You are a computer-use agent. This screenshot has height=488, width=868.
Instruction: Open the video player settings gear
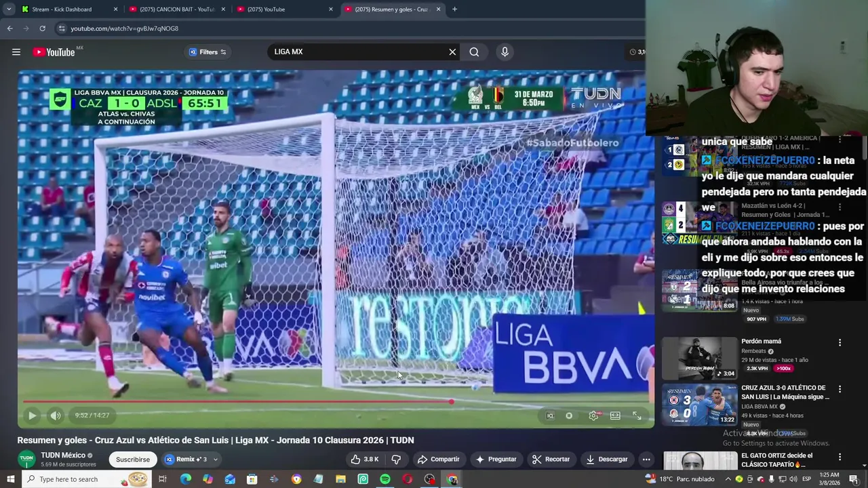(x=593, y=415)
